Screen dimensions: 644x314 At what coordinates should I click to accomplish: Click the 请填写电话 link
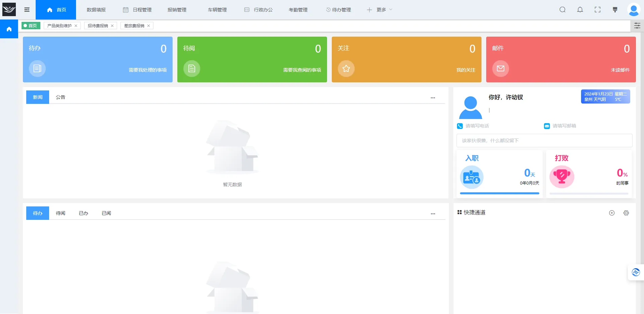pos(477,126)
